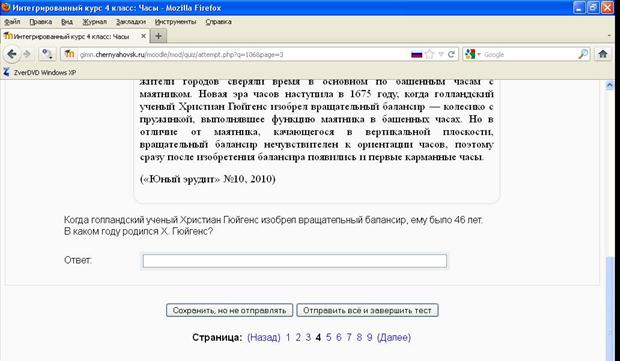Click the Russian flag icon in the address bar
The width and height of the screenshot is (620, 361).
click(x=417, y=55)
